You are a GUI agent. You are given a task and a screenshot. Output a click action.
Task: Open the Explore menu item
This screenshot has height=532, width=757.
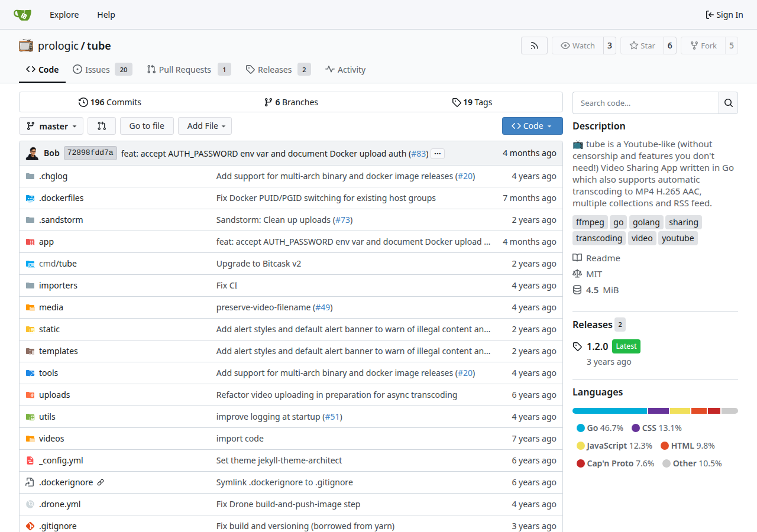click(64, 15)
